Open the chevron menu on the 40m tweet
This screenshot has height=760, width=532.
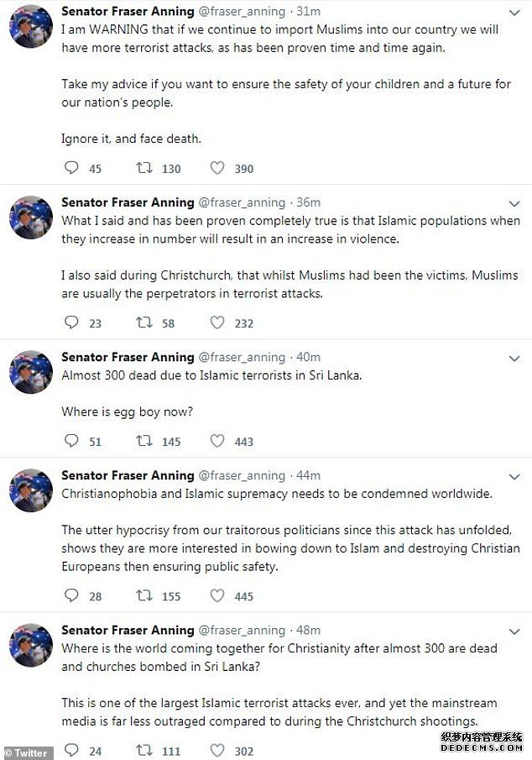coord(514,359)
